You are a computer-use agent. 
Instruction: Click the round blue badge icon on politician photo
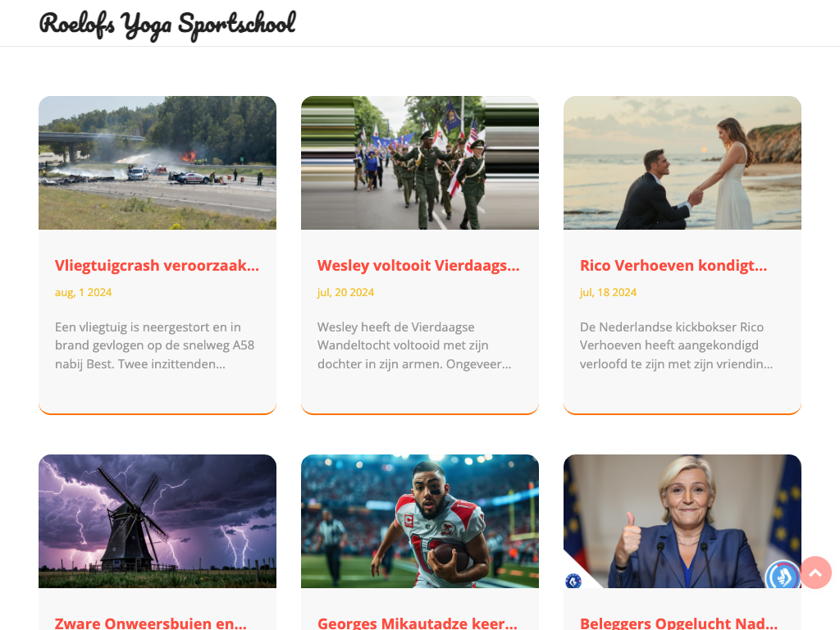click(x=782, y=576)
